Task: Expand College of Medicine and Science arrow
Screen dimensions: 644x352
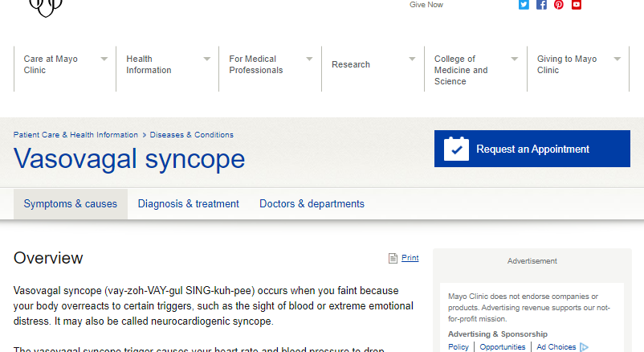Action: [514, 59]
